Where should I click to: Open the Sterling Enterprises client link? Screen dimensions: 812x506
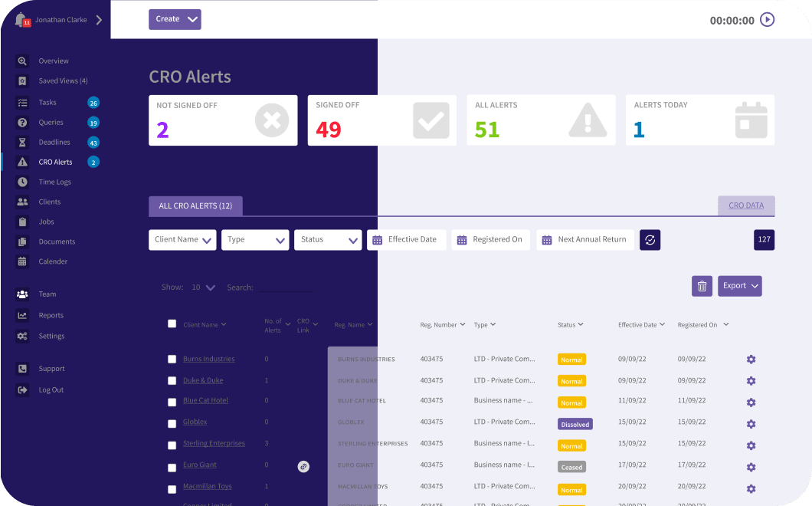214,443
